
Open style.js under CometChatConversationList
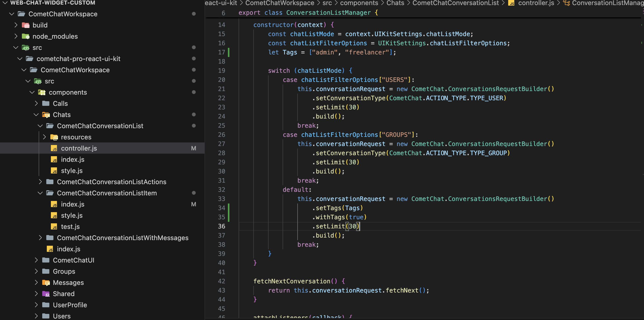pyautogui.click(x=102, y=171)
